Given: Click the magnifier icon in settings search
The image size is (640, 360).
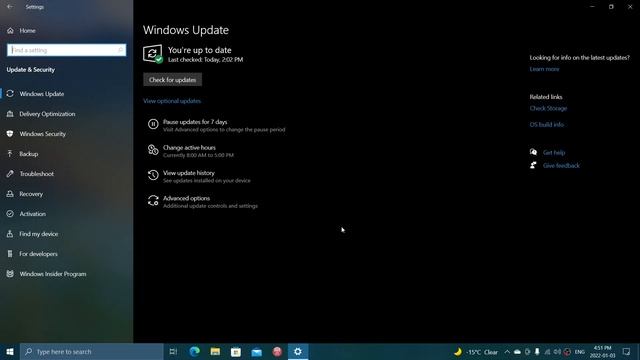Looking at the screenshot, I should click(x=120, y=50).
